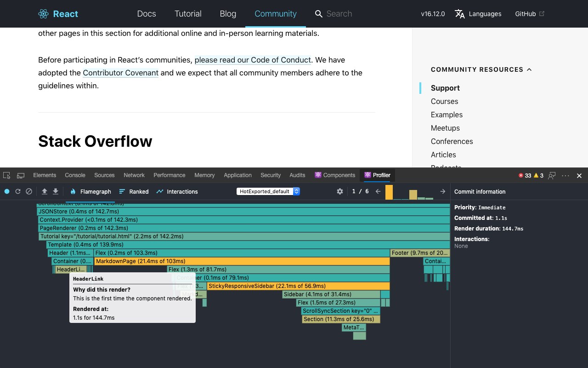The width and height of the screenshot is (588, 368).
Task: Click the yellow warning count icon
Action: [x=536, y=175]
